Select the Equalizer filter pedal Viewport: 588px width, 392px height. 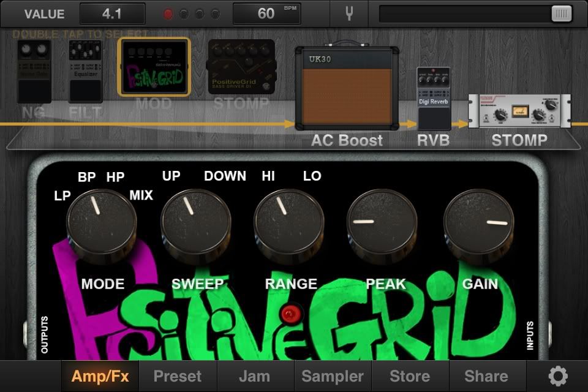coord(86,71)
